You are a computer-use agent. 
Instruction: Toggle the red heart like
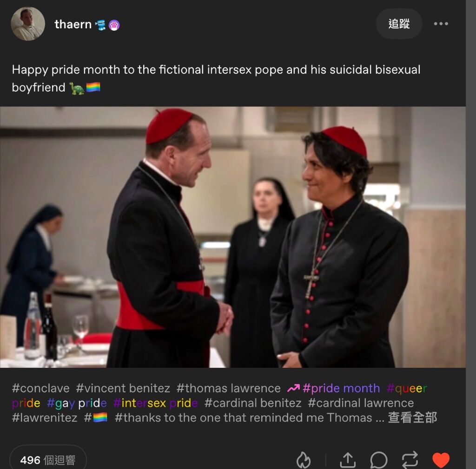[441, 460]
